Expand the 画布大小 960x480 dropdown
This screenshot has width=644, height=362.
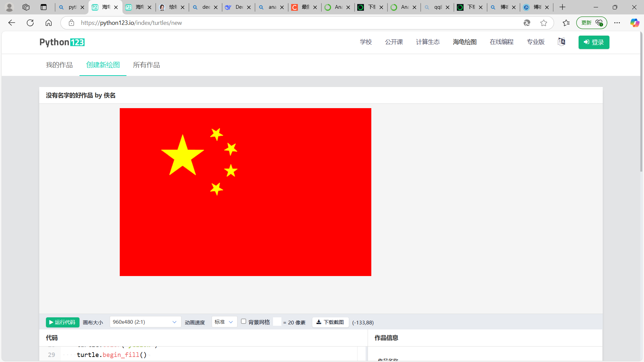145,322
